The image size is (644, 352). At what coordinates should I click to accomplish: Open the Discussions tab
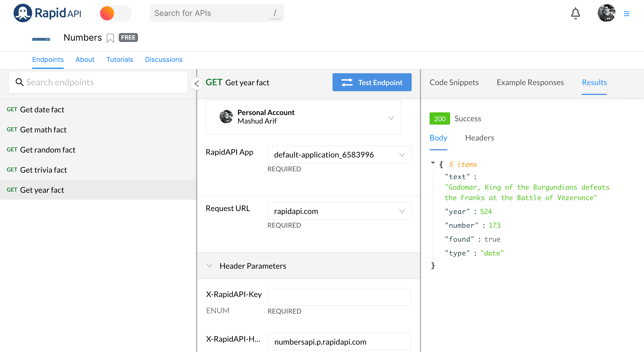point(163,59)
